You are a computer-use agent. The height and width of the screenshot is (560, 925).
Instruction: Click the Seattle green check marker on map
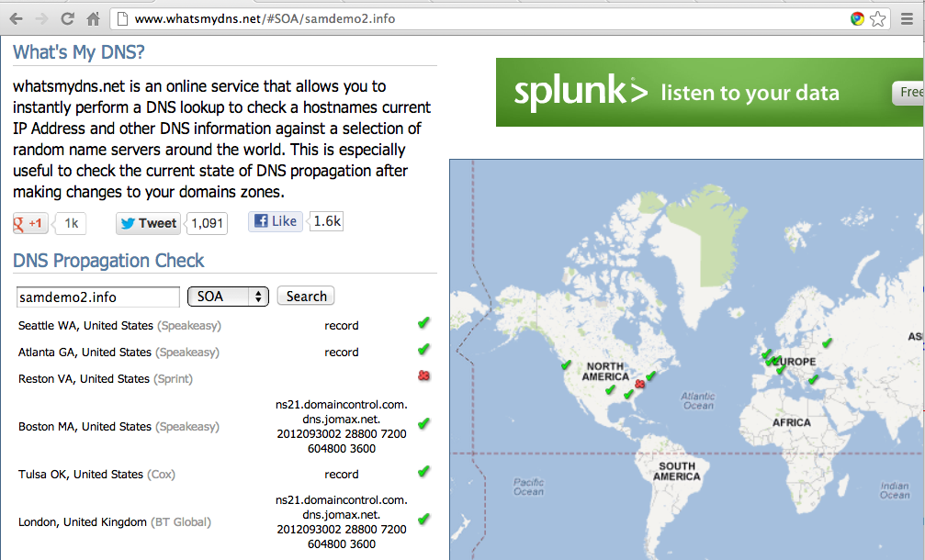tap(567, 364)
